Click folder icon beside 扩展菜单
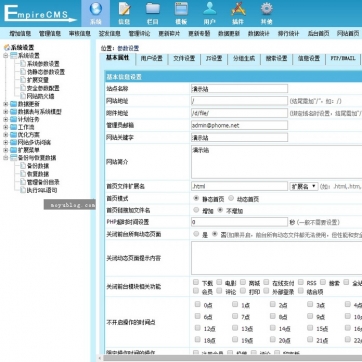This screenshot has width=362, height=362. click(13, 150)
